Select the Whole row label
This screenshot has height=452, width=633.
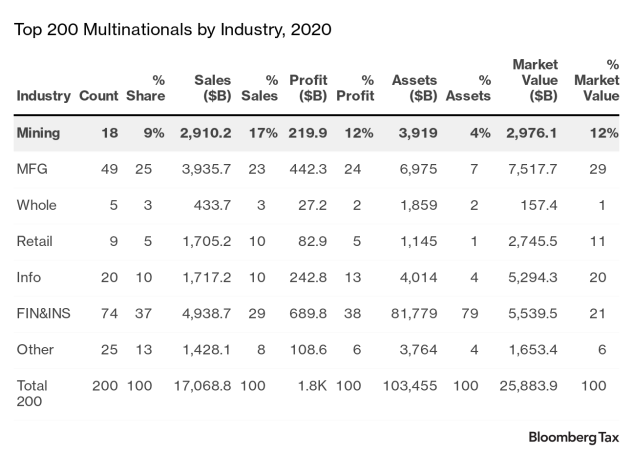point(37,204)
